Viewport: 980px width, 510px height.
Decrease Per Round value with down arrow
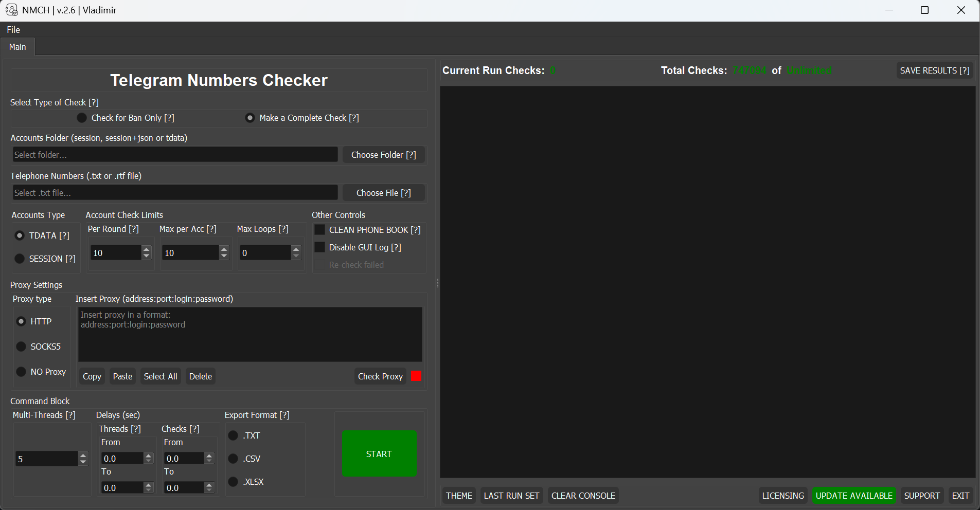pos(147,256)
